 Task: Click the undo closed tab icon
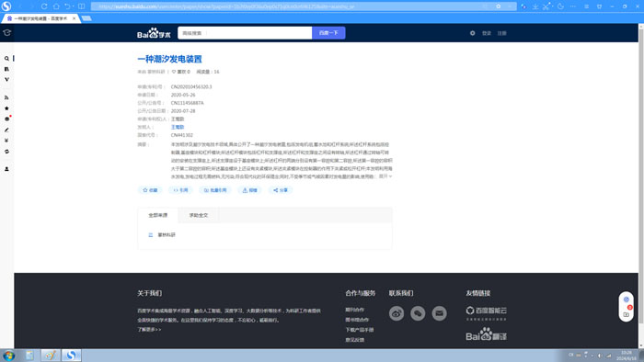click(x=67, y=6)
